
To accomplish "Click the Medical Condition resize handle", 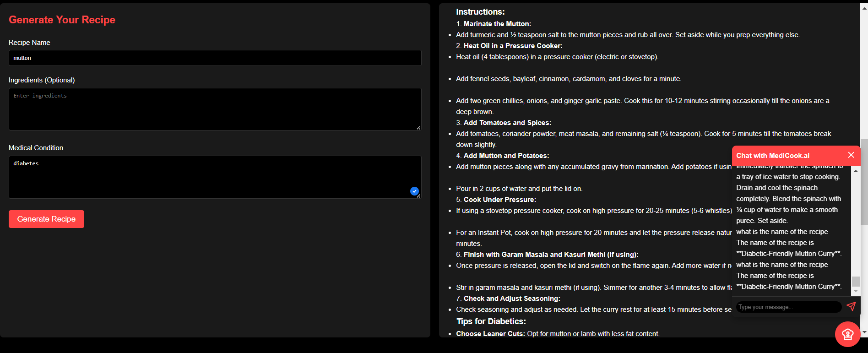I will [x=418, y=195].
